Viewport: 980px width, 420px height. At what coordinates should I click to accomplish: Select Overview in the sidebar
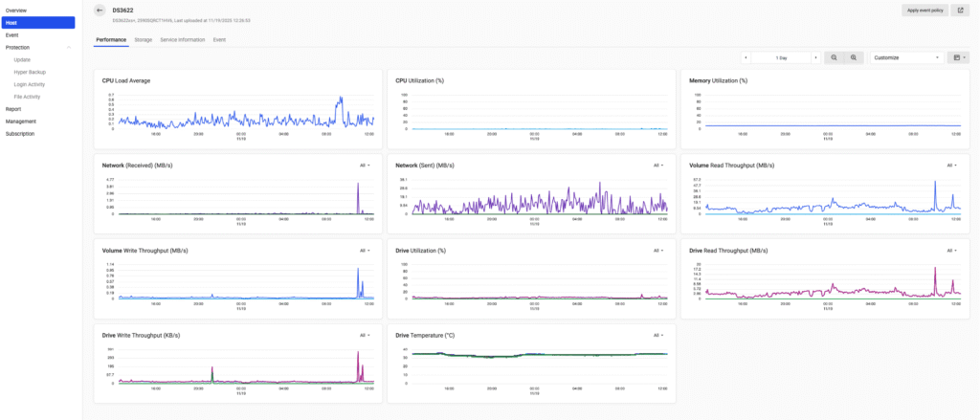coord(16,10)
